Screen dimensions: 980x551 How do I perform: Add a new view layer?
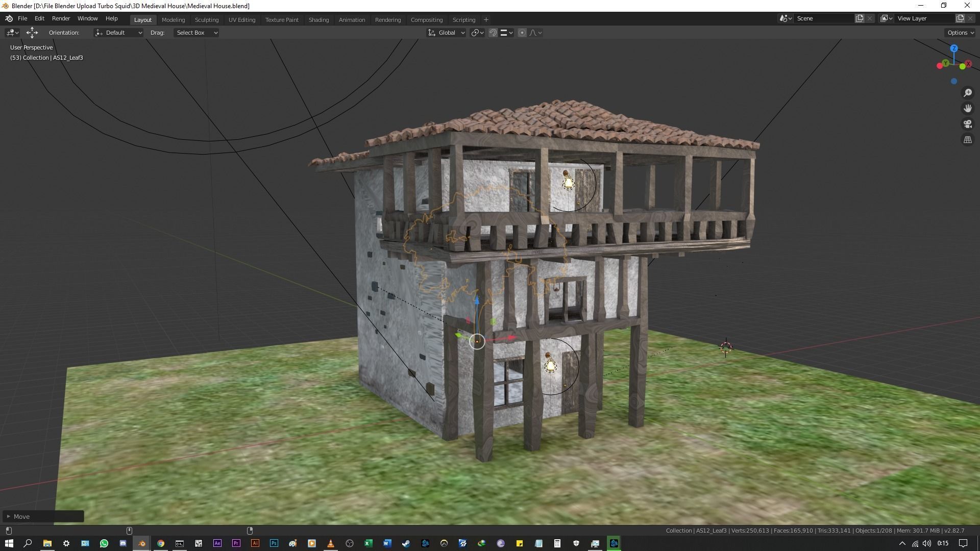[960, 18]
